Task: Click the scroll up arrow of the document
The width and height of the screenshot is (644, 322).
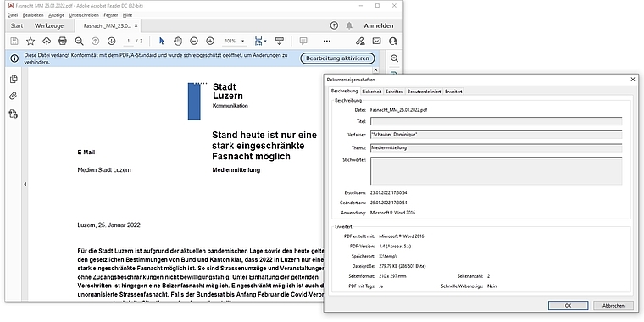Action: 375,69
